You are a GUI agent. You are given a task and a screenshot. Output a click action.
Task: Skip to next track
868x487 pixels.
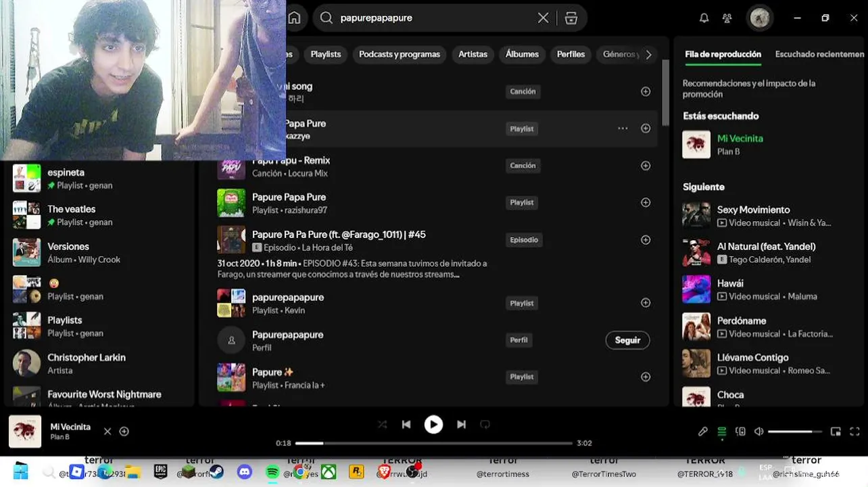(461, 424)
